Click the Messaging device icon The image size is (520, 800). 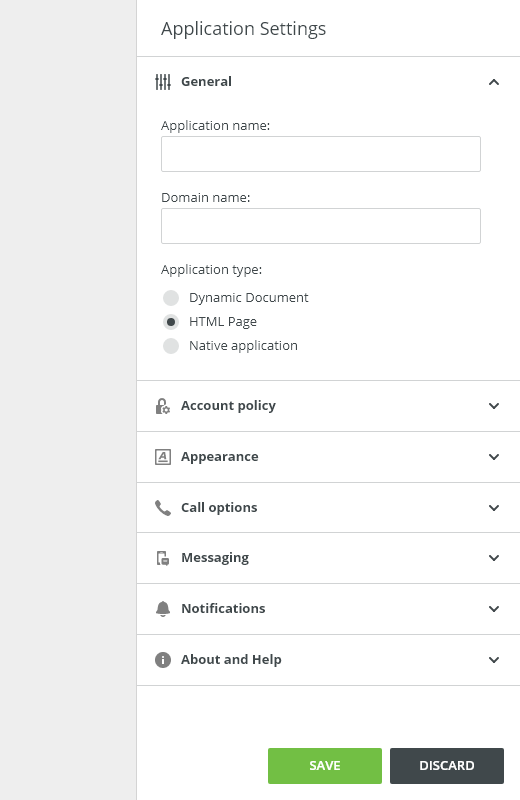click(163, 558)
